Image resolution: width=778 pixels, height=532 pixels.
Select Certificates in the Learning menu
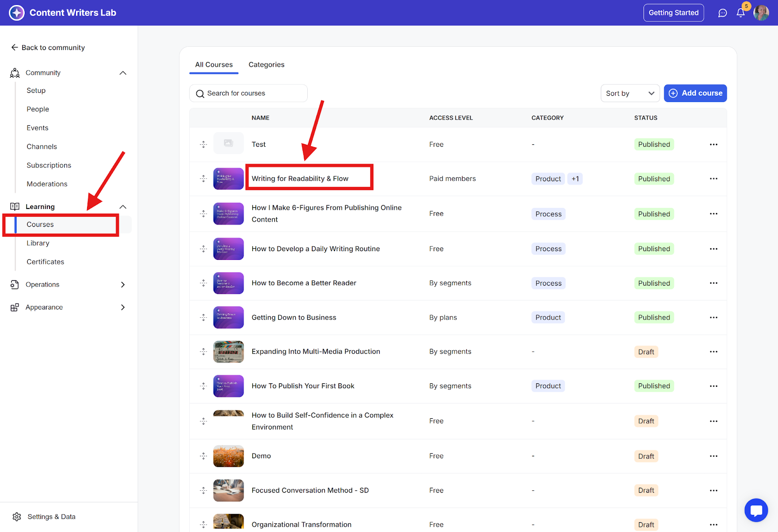coord(45,262)
